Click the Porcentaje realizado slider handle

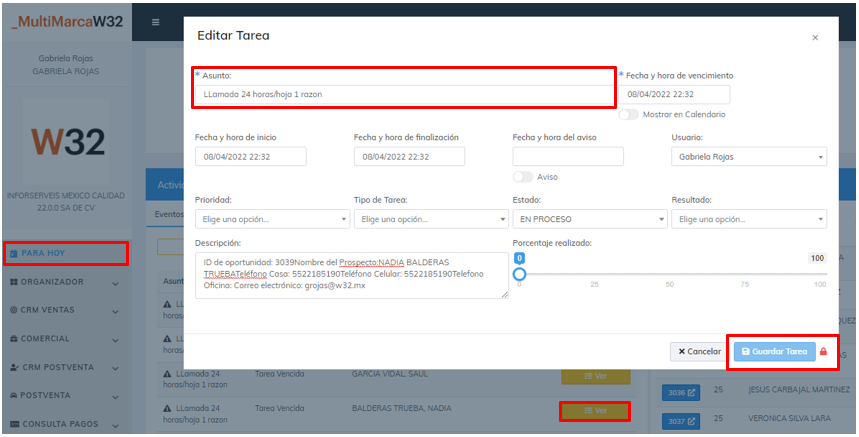pos(519,274)
